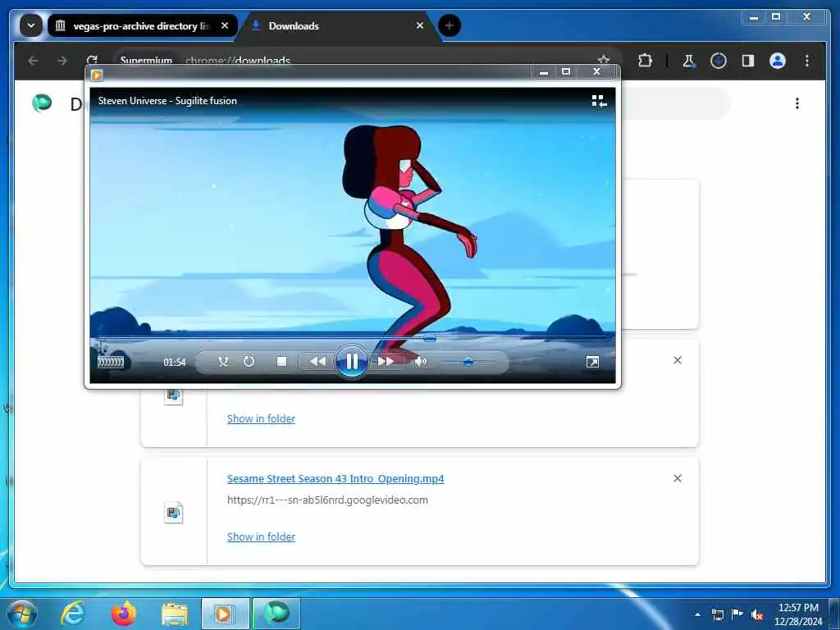The image size is (840, 630).
Task: Switch to Library view in media player
Action: 599,101
